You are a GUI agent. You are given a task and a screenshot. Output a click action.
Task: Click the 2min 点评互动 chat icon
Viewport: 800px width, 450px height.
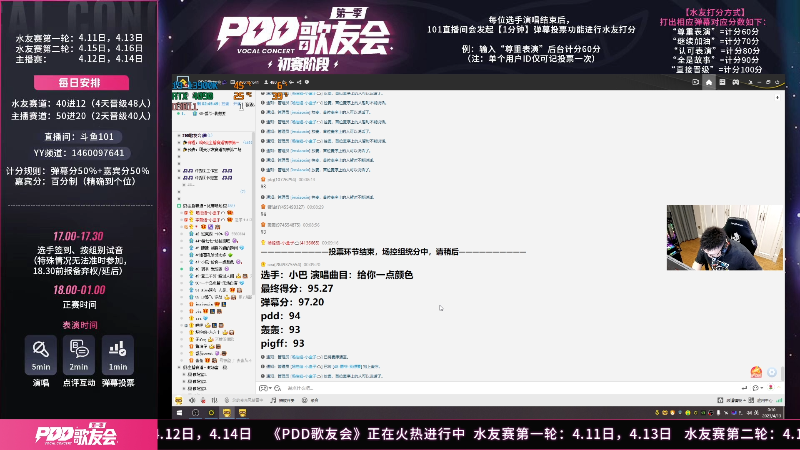pos(79,355)
